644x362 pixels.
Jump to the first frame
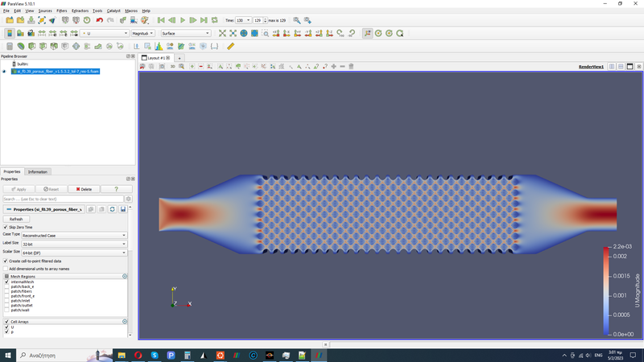[x=161, y=19]
